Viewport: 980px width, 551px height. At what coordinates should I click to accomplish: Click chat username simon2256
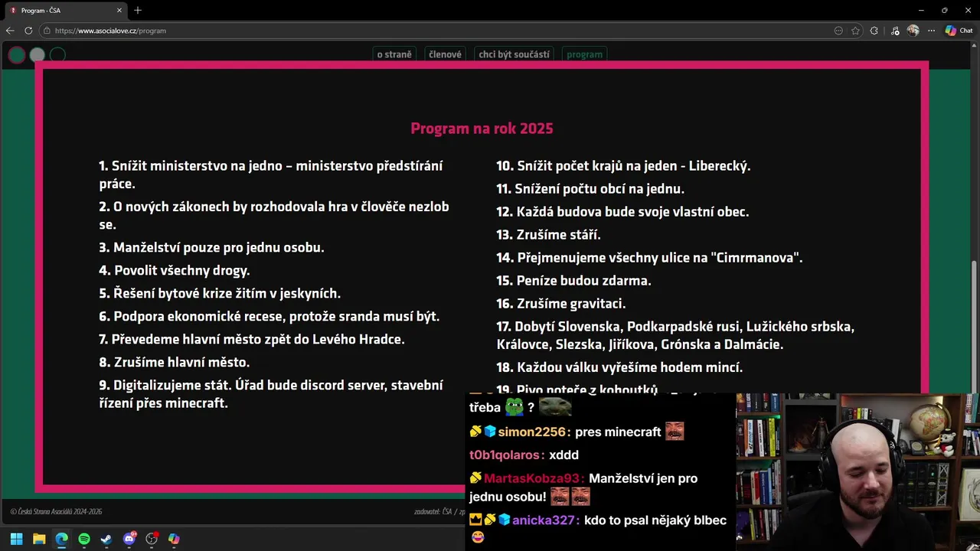[x=534, y=432]
